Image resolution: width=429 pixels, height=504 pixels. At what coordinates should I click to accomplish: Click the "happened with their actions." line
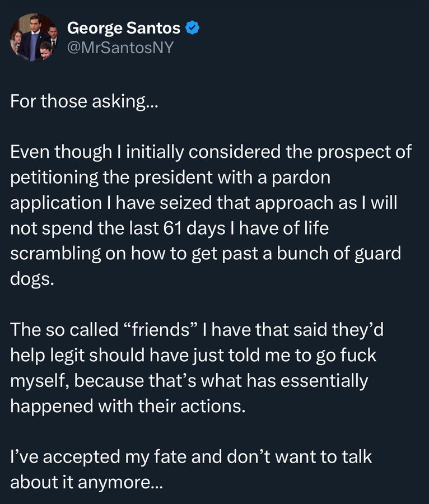(128, 405)
